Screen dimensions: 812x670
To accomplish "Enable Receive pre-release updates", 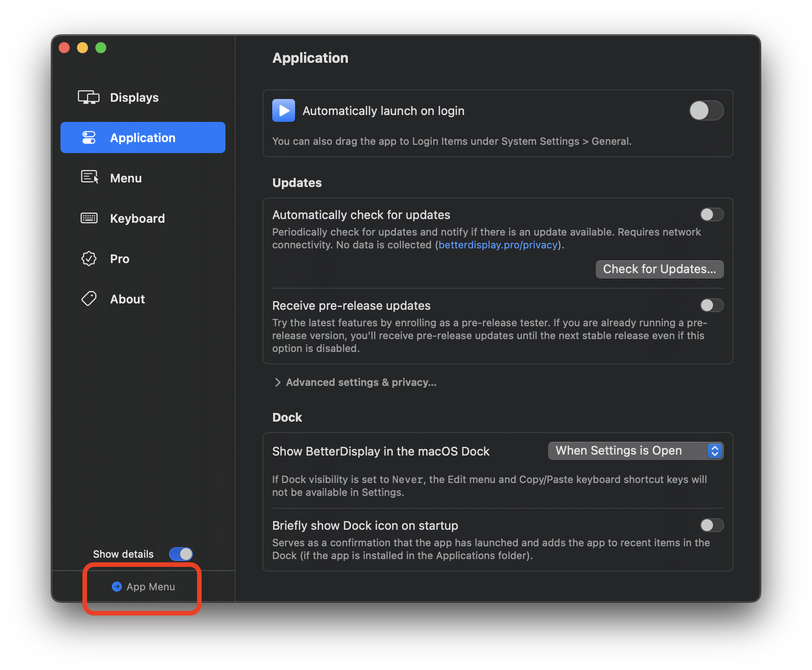I will click(712, 305).
